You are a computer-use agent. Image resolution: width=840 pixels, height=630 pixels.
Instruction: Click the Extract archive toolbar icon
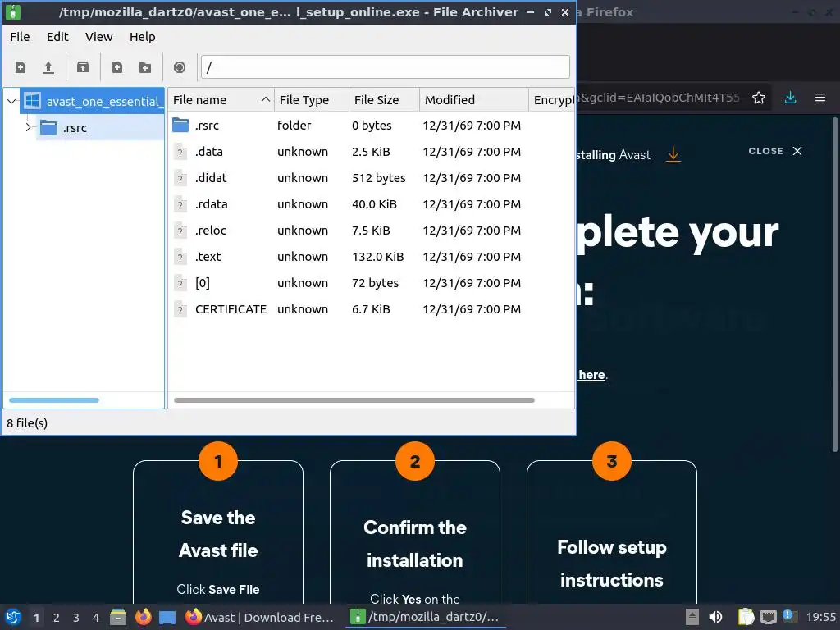(x=83, y=67)
